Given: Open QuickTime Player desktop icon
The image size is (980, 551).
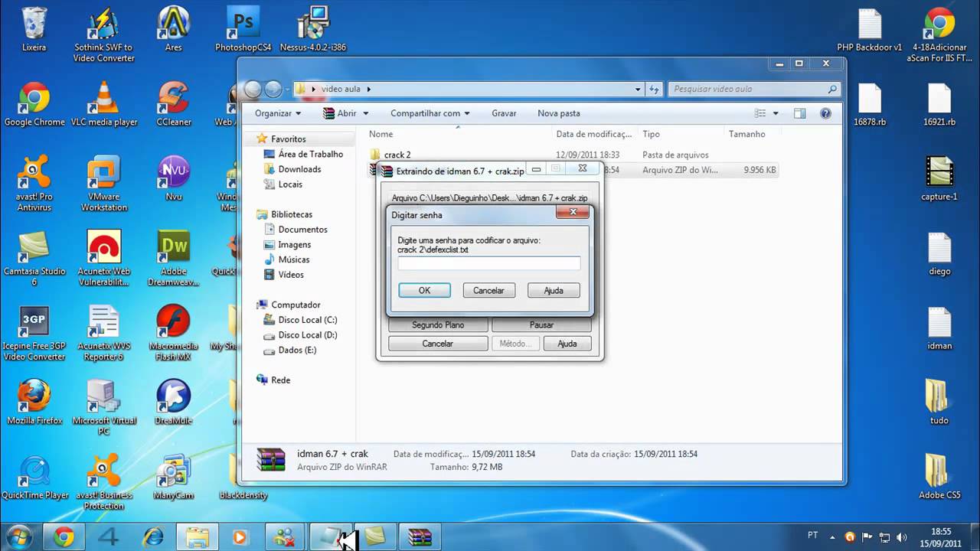Looking at the screenshot, I should pyautogui.click(x=34, y=478).
